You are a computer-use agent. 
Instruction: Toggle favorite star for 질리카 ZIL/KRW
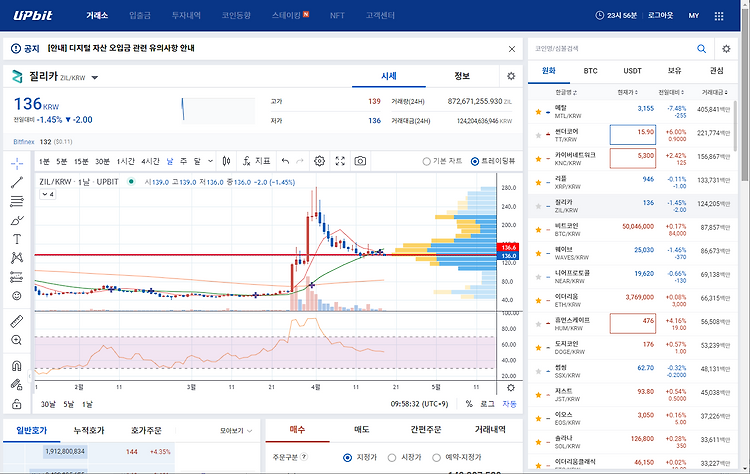coord(538,206)
